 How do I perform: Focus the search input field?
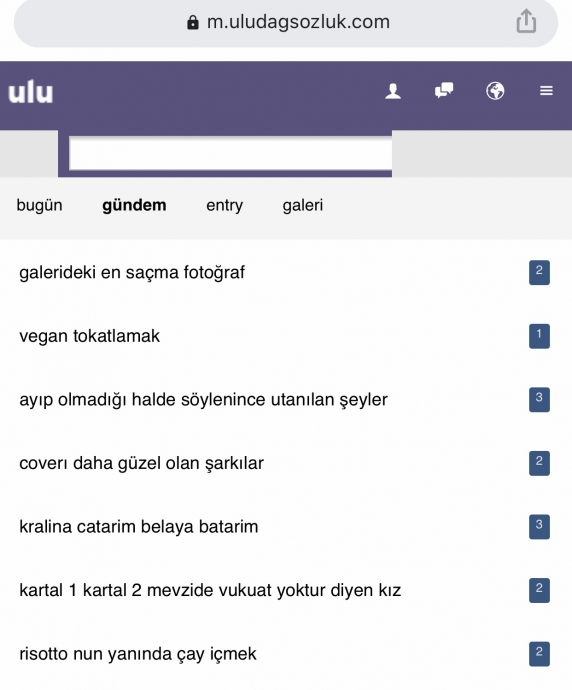(x=230, y=154)
